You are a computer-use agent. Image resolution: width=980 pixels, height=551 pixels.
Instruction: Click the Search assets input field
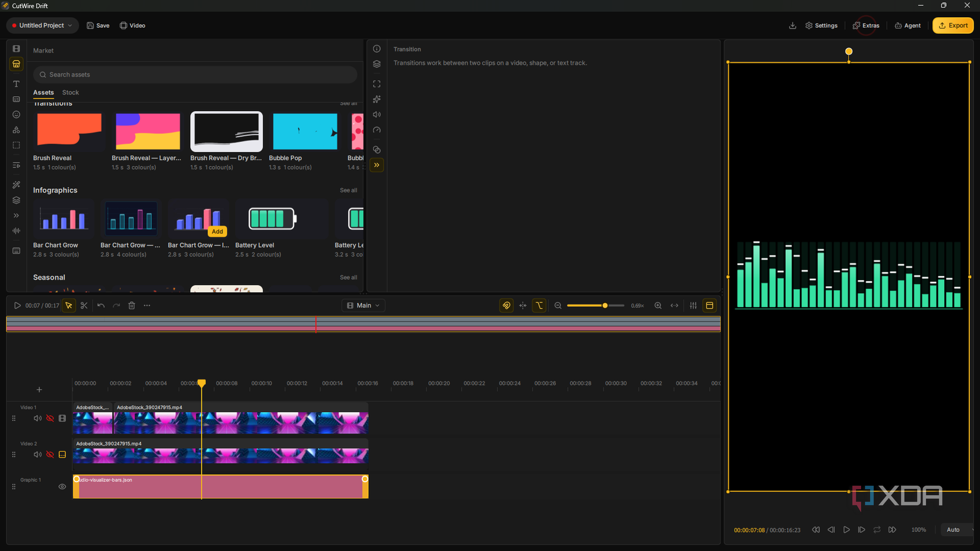[x=195, y=75]
